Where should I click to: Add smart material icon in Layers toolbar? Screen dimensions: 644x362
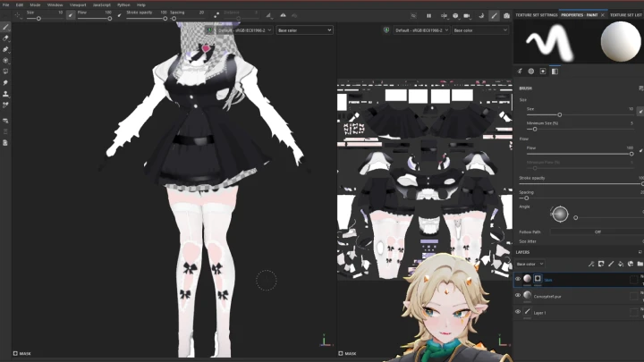coord(631,264)
